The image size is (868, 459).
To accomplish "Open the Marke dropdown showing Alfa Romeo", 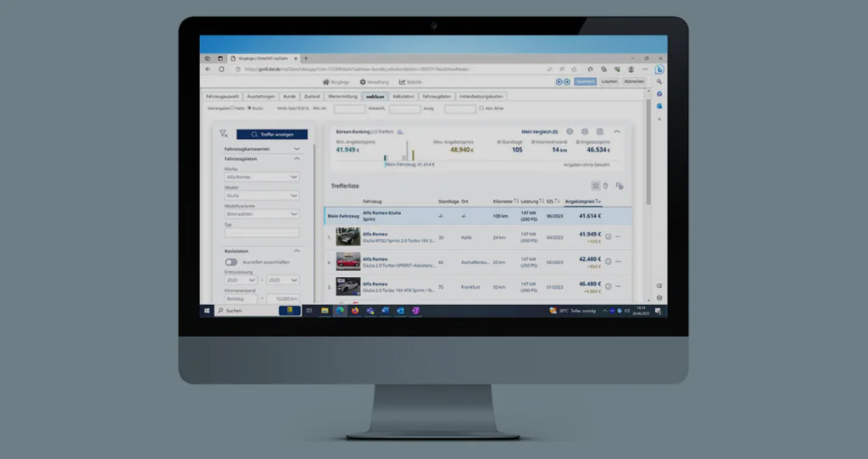I will click(x=262, y=177).
